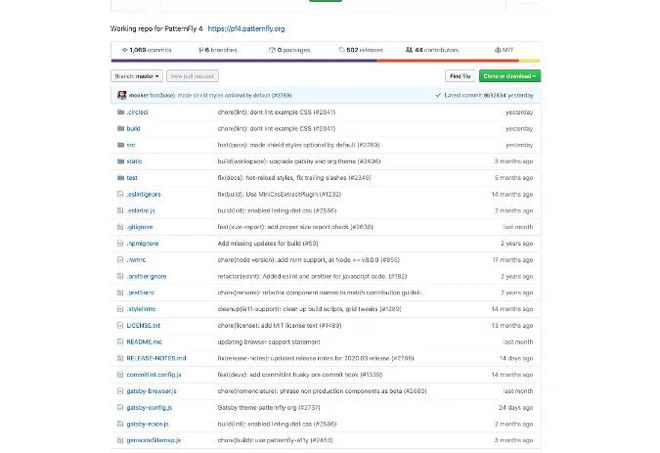The height and width of the screenshot is (453, 660).
Task: Click the folder icon next to .circleci
Action: pos(121,112)
